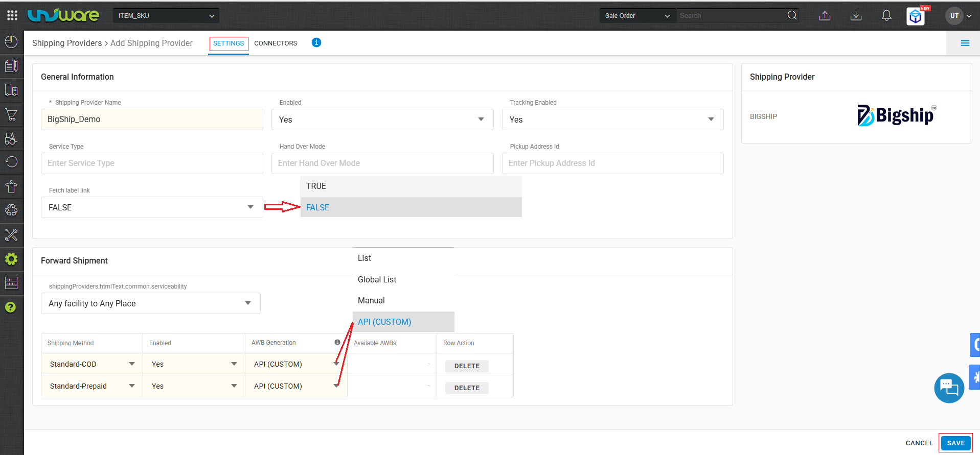Open the apps grid menu

[12, 15]
